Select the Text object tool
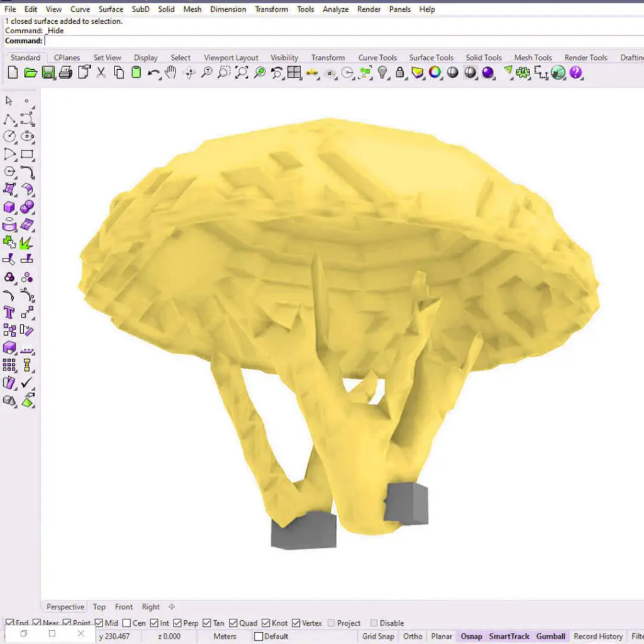 (9, 312)
